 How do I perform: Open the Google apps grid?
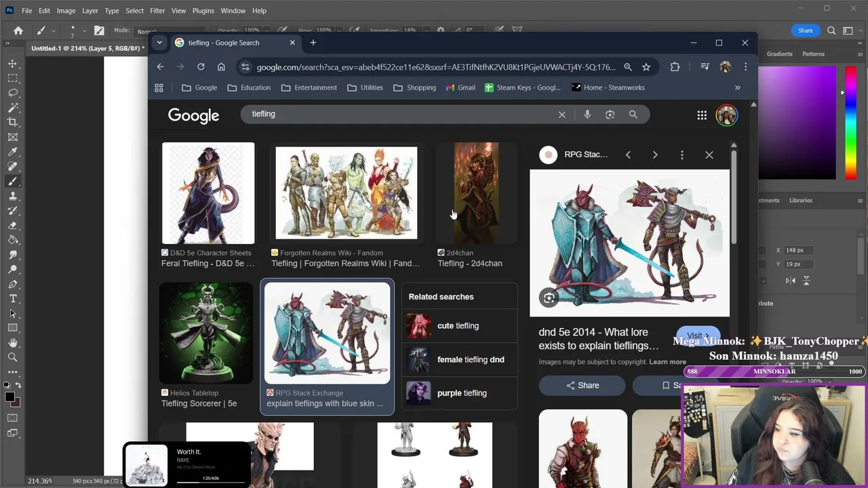pyautogui.click(x=702, y=115)
